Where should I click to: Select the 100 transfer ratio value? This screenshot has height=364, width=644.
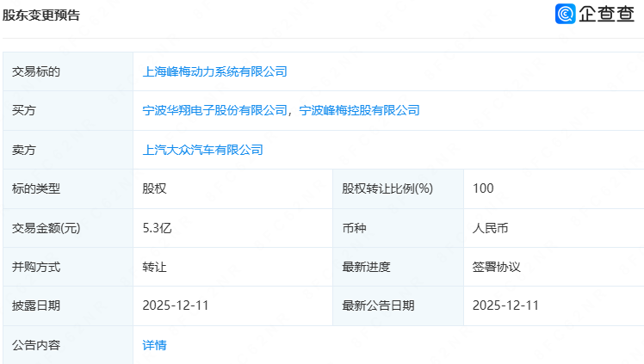click(x=483, y=188)
